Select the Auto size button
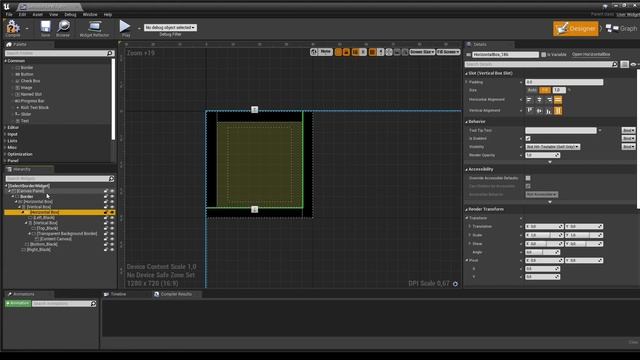 [532, 90]
